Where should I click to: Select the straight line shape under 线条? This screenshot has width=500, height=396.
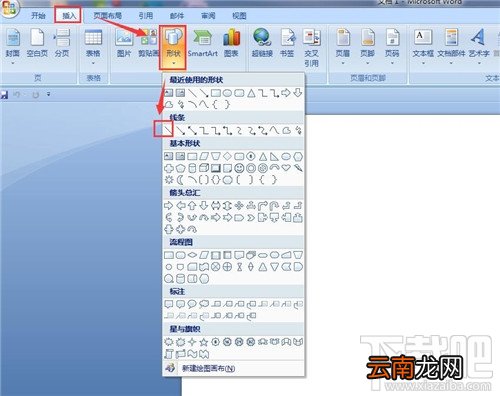pos(168,131)
